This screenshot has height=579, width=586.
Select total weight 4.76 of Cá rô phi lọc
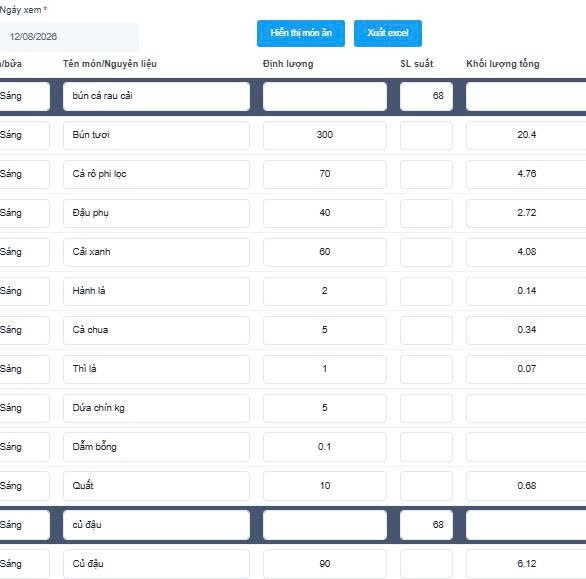[526, 174]
